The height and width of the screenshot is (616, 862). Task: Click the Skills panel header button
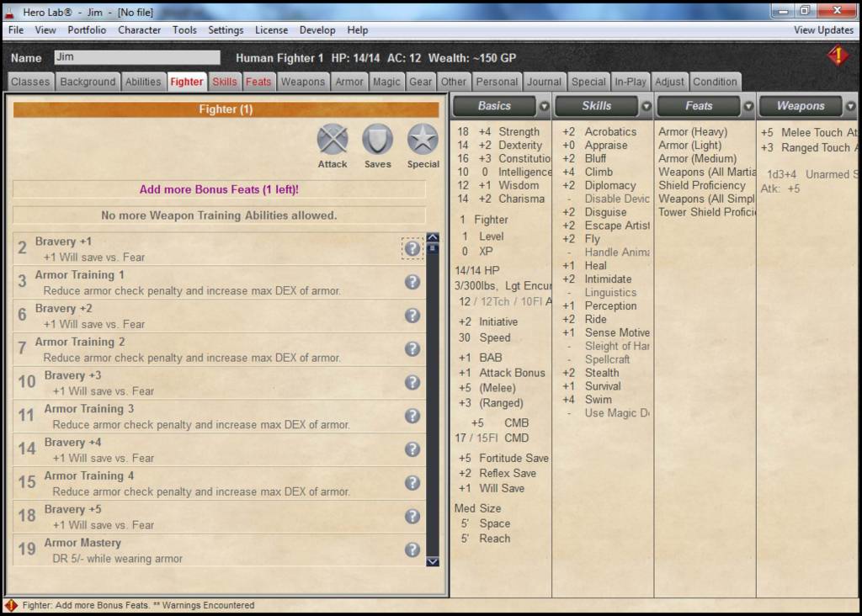click(597, 106)
